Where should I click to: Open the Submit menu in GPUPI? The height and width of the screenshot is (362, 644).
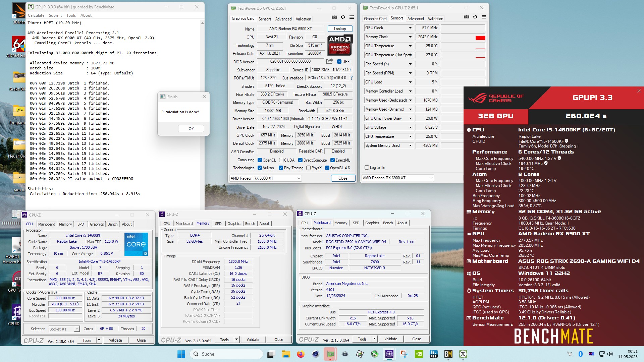(55, 15)
